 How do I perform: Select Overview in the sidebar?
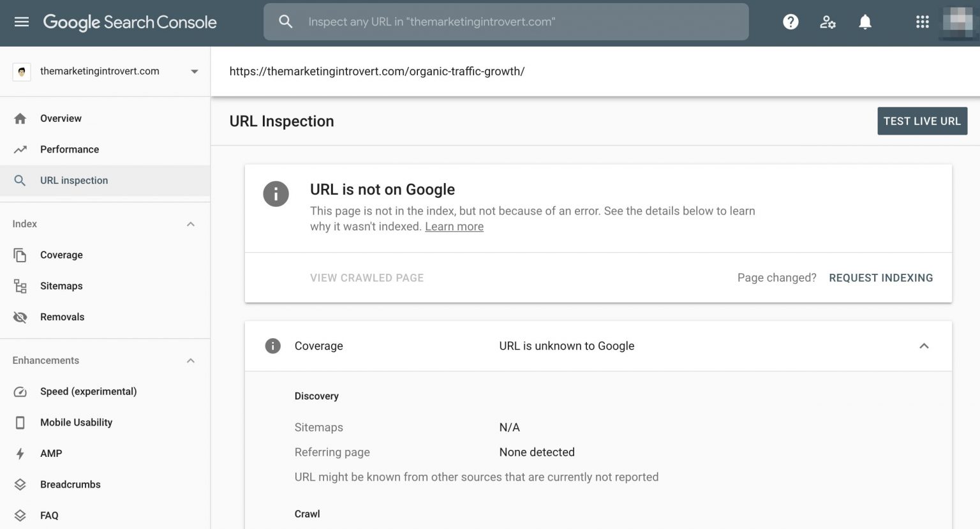click(x=61, y=118)
